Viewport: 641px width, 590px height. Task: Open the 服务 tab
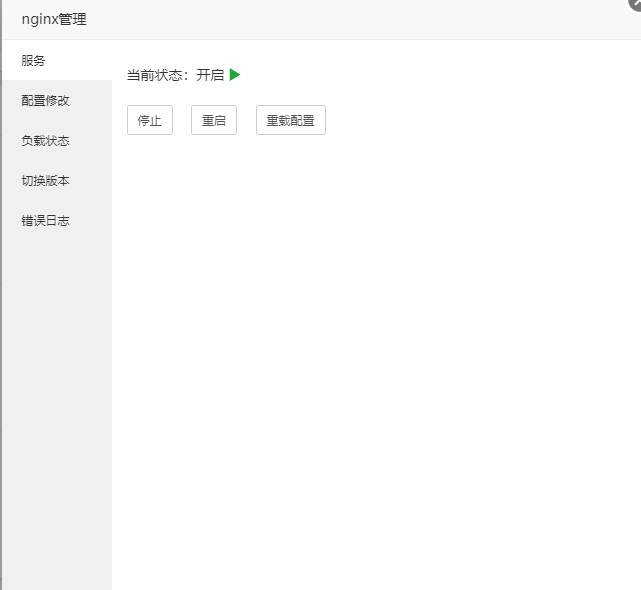coord(57,61)
